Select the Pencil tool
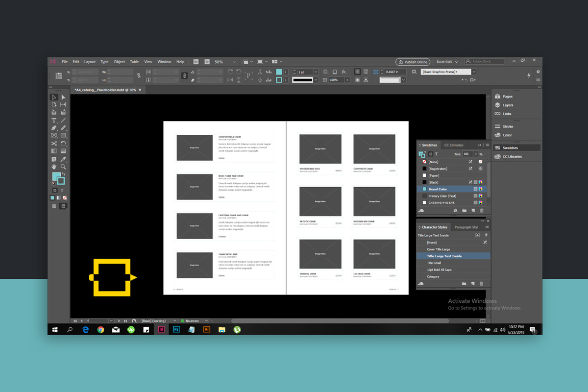588x392 pixels. (63, 128)
